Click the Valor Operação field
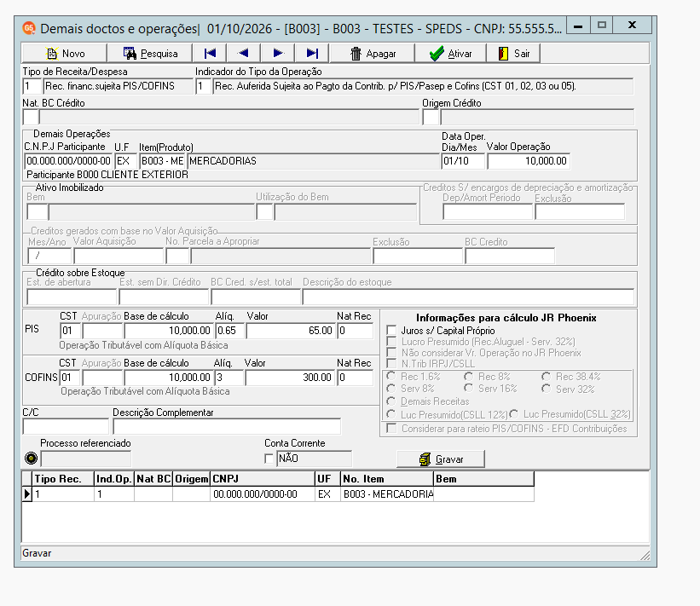700x606 pixels. (x=528, y=161)
